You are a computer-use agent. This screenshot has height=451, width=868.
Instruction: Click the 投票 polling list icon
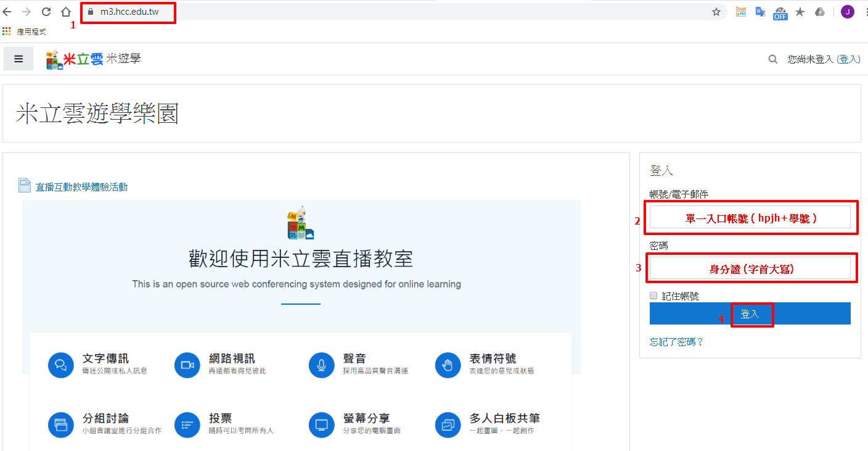[x=187, y=424]
